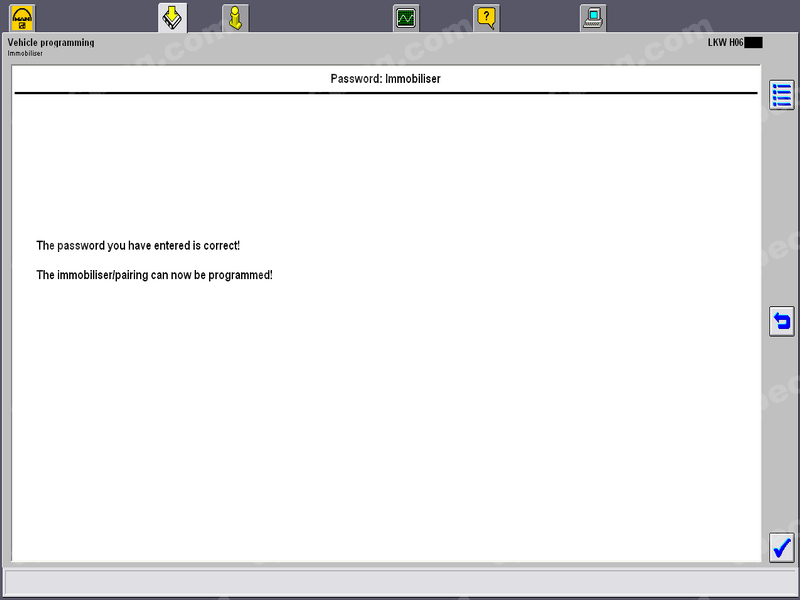
Task: Open the blue list menu button
Action: [781, 95]
